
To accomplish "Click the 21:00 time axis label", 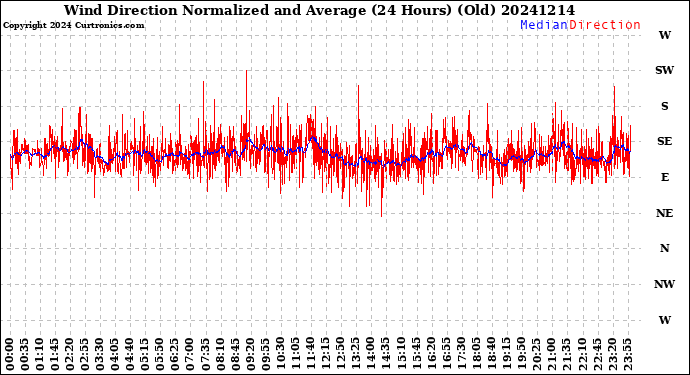I will coord(551,354).
